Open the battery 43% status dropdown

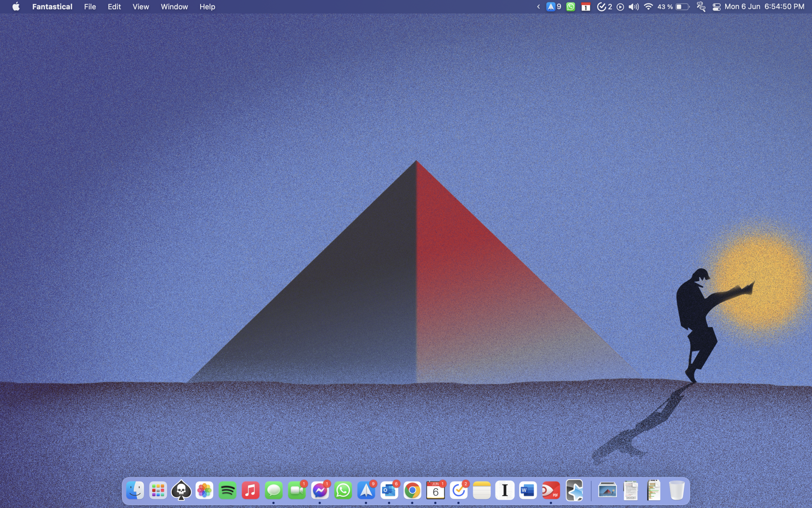[x=682, y=7]
